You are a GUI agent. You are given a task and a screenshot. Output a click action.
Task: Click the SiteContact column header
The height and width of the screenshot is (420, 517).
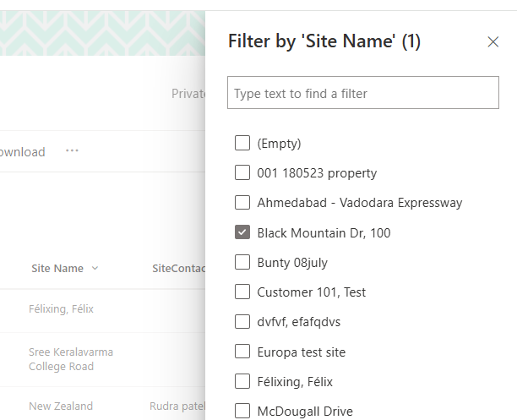179,269
